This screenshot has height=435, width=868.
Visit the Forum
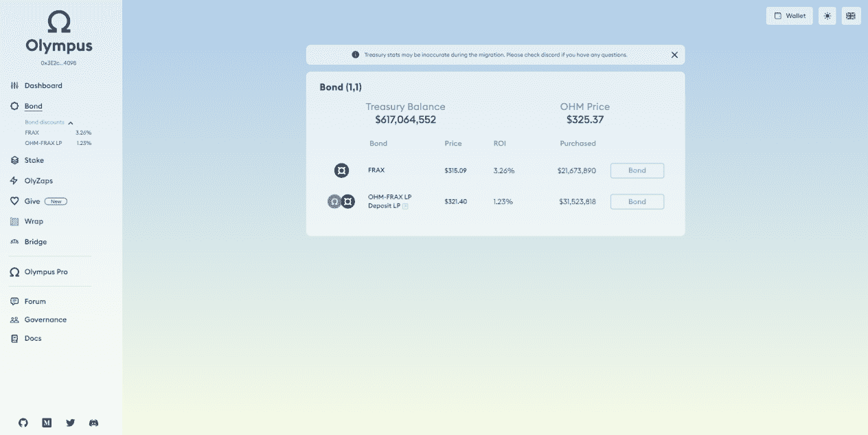[x=35, y=302]
